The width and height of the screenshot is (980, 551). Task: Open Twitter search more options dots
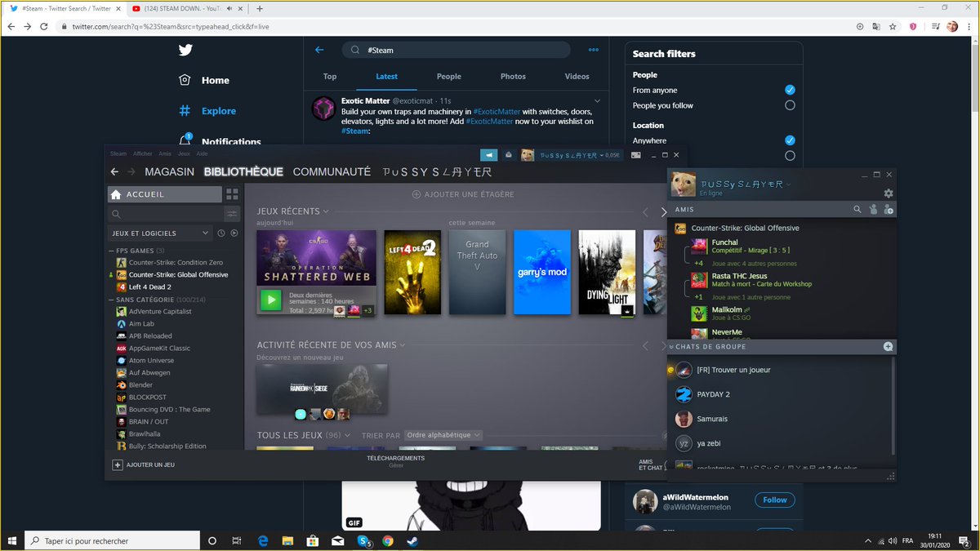pos(594,50)
